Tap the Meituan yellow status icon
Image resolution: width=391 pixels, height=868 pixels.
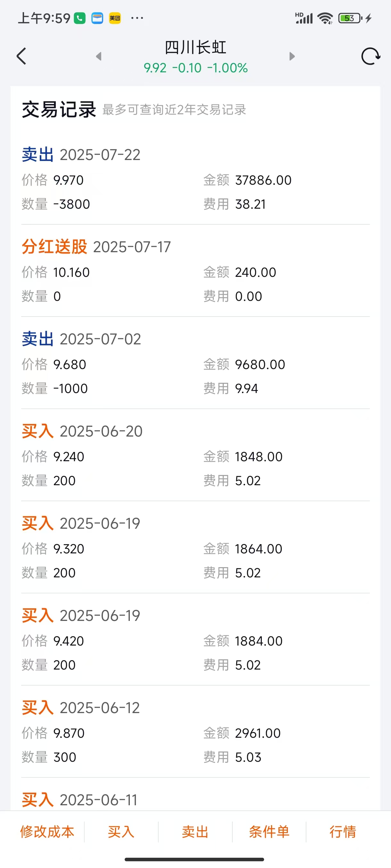point(115,18)
